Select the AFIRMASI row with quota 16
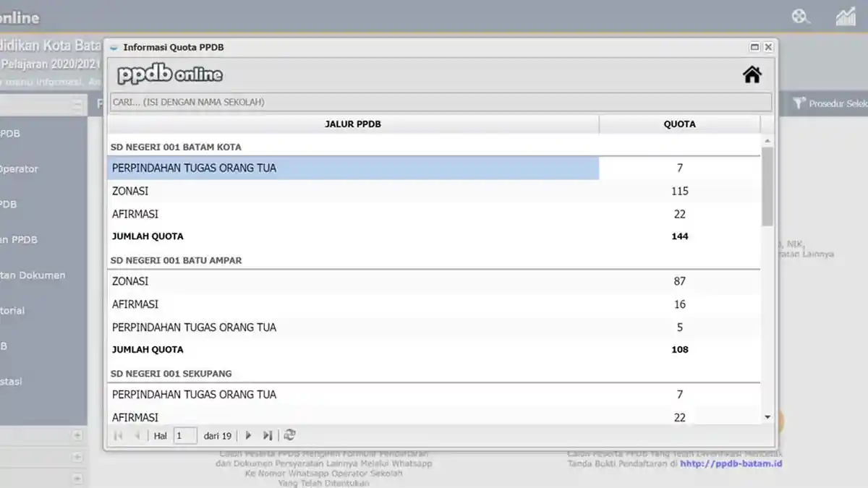The height and width of the screenshot is (488, 868). [353, 304]
